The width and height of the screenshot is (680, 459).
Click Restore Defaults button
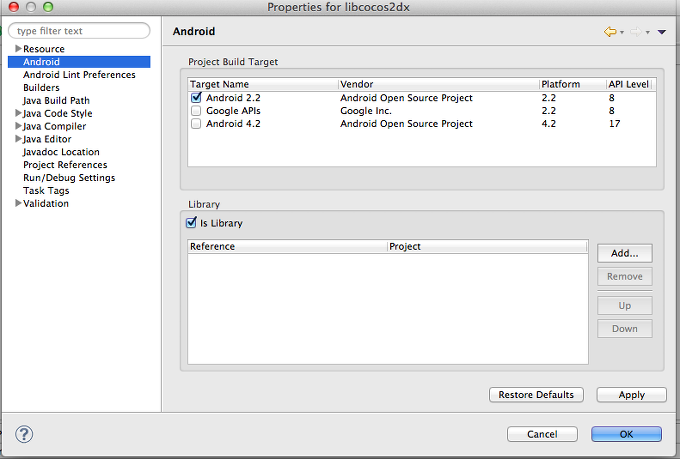[x=536, y=395]
